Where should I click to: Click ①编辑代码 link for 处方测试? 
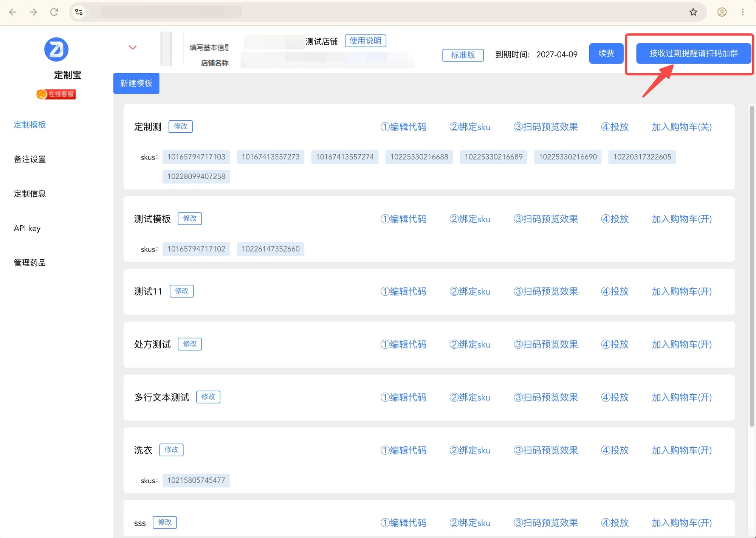pyautogui.click(x=403, y=344)
